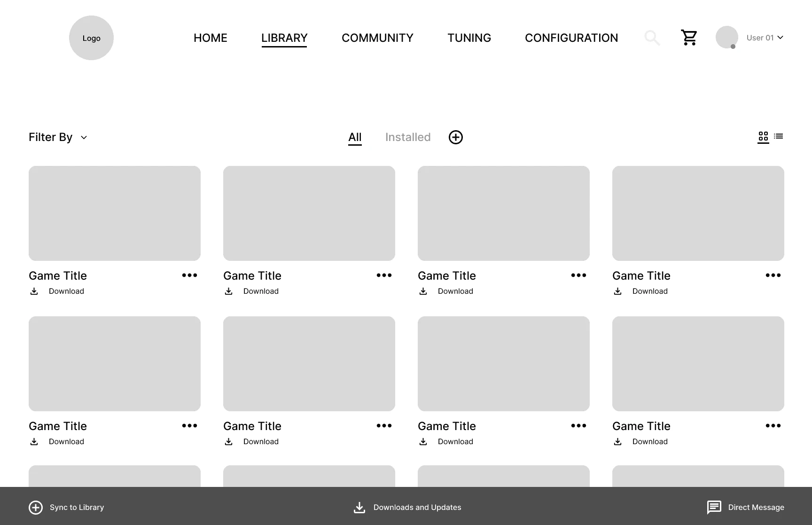Switch to the Installed tab
Viewport: 812px width, 525px height.
coord(408,137)
